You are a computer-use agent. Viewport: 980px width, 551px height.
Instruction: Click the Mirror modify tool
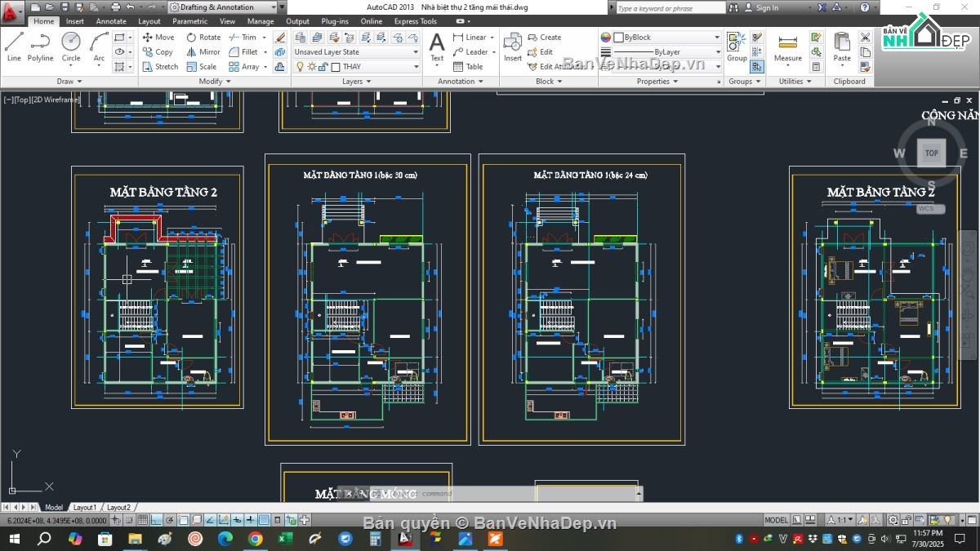203,52
